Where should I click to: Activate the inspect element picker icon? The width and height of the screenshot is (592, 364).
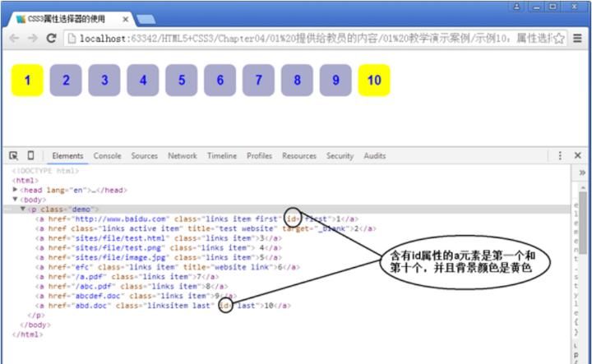13,155
